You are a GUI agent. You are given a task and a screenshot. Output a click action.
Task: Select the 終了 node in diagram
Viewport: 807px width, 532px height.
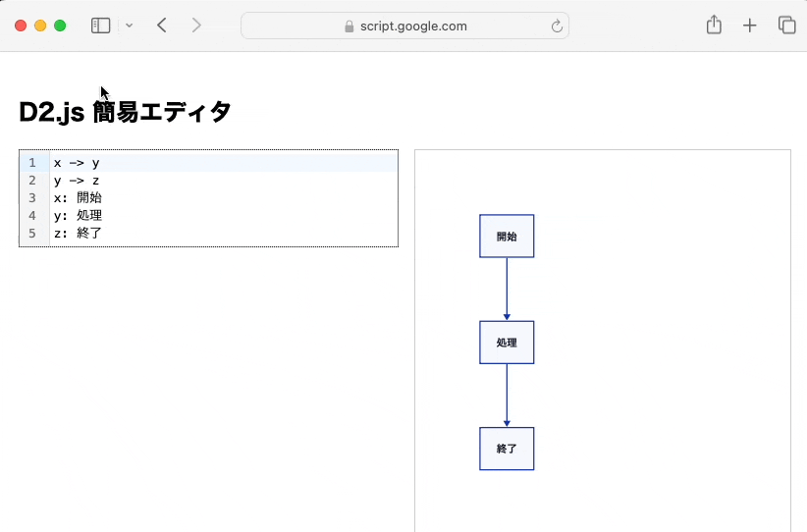click(507, 449)
